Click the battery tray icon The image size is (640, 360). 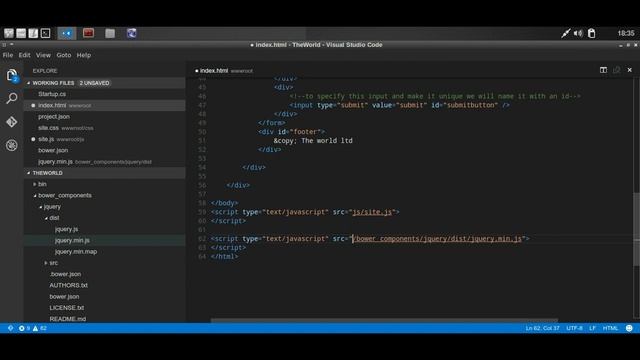(591, 33)
